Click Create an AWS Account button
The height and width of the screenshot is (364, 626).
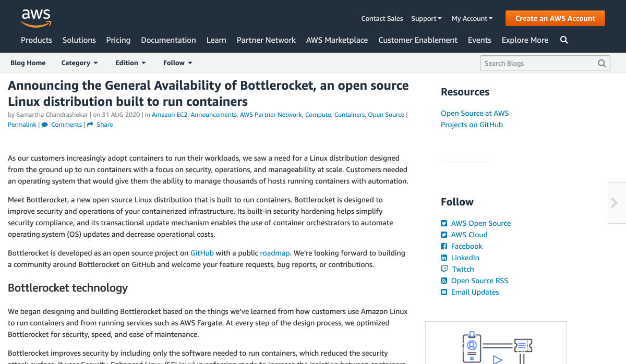point(555,18)
